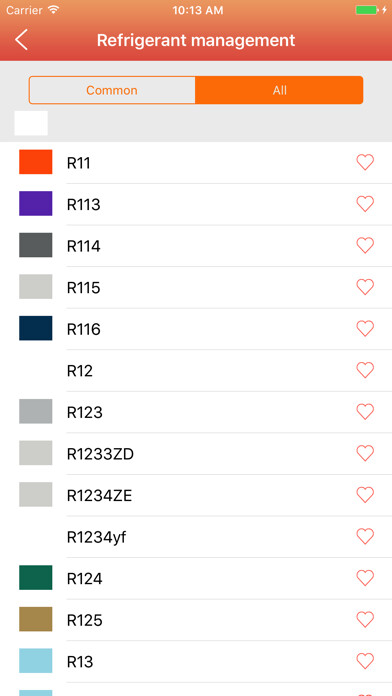Viewport: 392px width, 696px height.
Task: Tap the heart next to R116
Action: (x=365, y=328)
